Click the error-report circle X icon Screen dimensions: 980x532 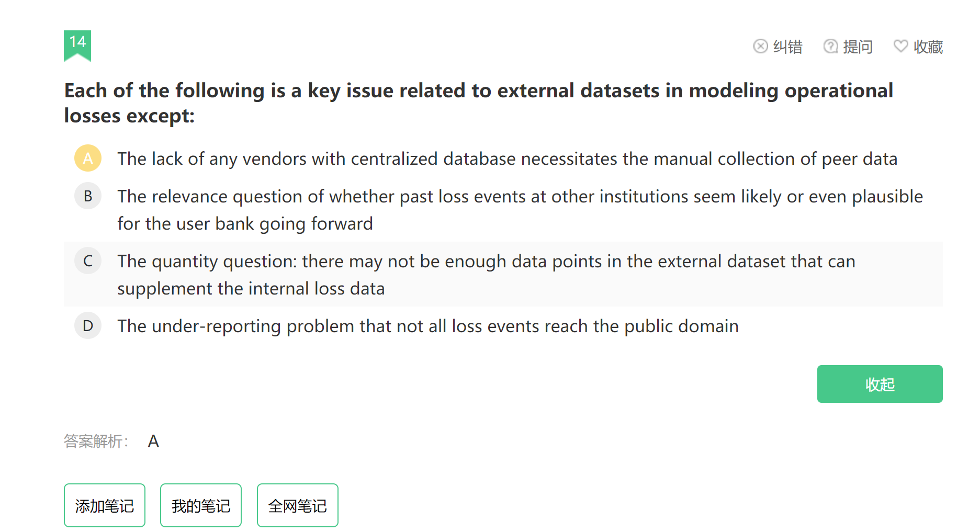click(x=760, y=47)
